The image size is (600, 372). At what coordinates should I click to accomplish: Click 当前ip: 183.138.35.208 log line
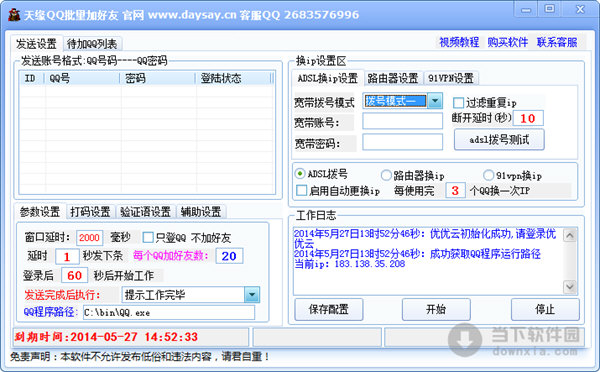click(350, 264)
